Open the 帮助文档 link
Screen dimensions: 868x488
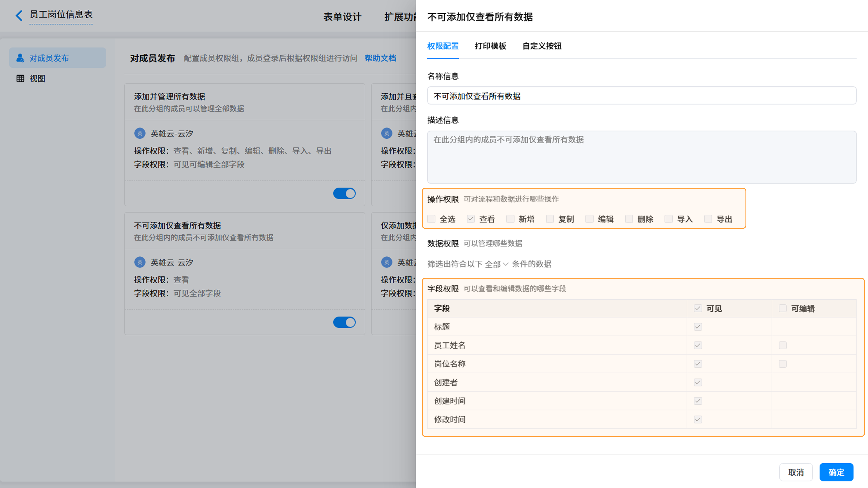tap(380, 58)
